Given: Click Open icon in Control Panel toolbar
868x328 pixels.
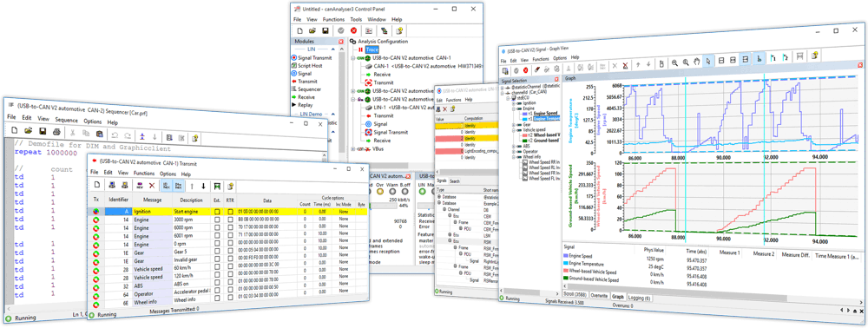Looking at the screenshot, I should (x=312, y=31).
